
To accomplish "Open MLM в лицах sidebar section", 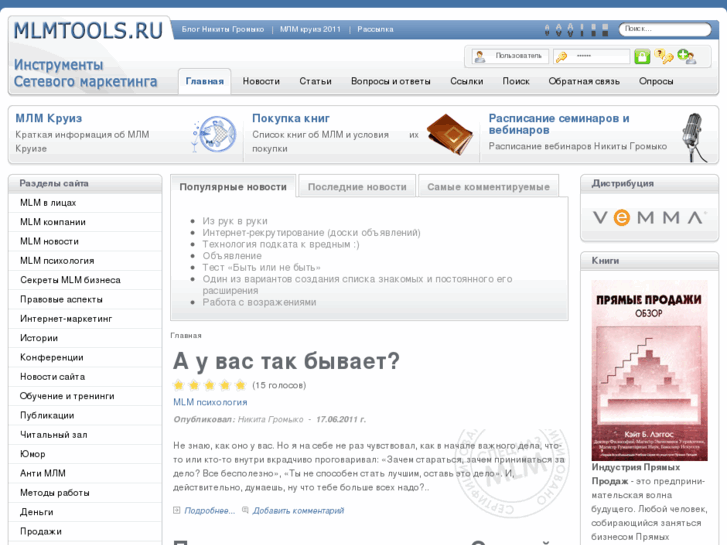I will (x=85, y=203).
